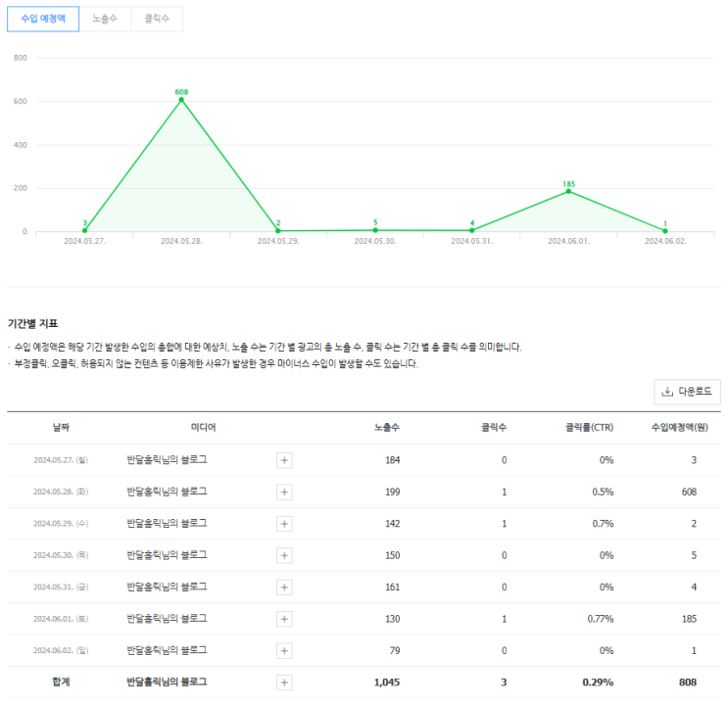Click the date 2024.05.31. (금) cell
Image resolution: width=728 pixels, height=704 pixels.
click(61, 587)
